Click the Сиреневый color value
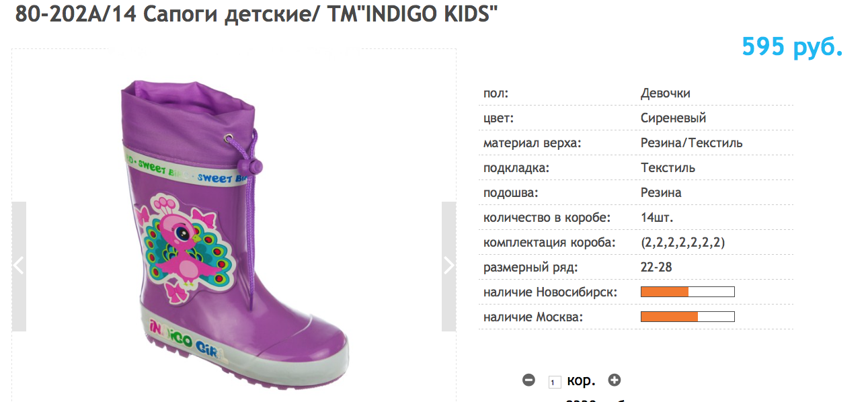This screenshot has width=868, height=402. 673,118
